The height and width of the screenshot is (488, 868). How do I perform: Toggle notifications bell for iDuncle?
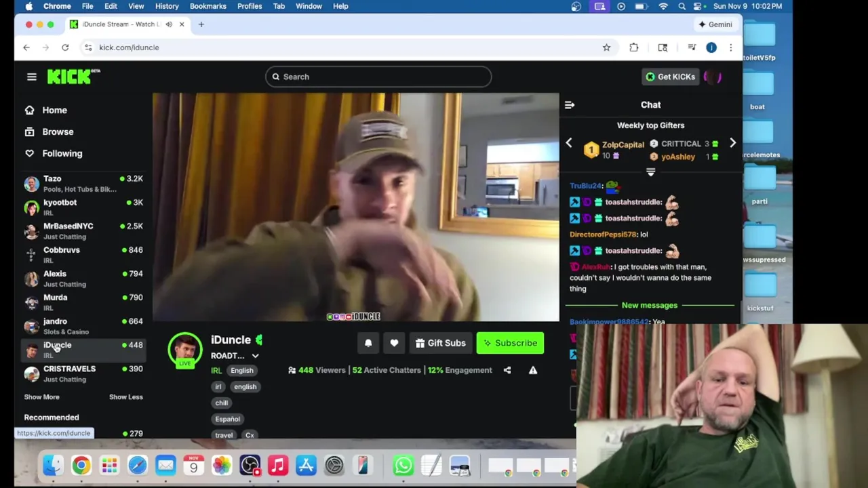(368, 343)
